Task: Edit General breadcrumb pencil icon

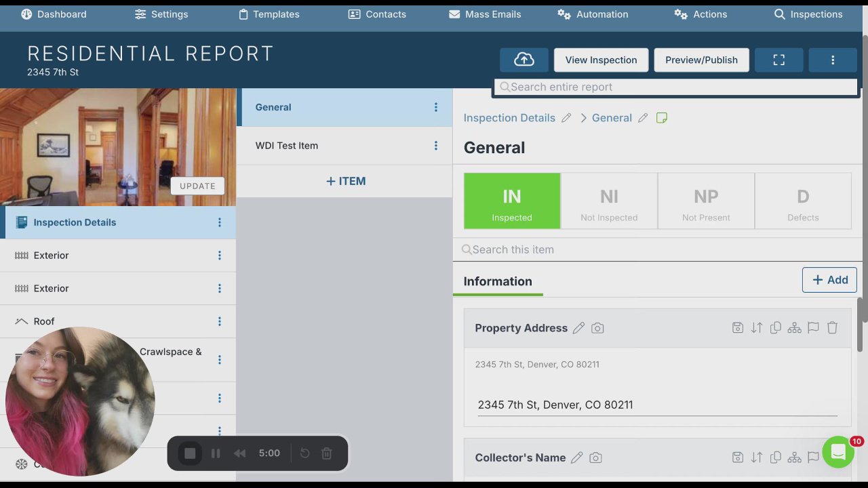Action: 643,118
